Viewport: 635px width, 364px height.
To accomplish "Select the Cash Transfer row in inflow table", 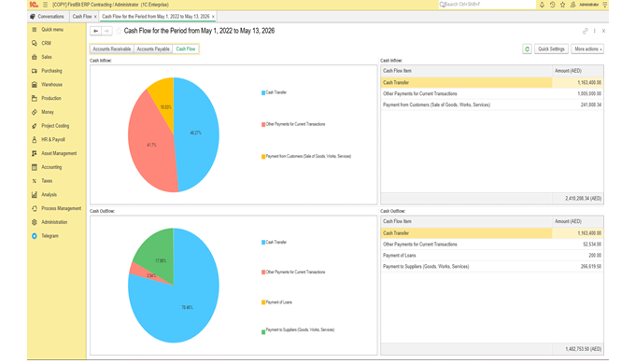I will pyautogui.click(x=492, y=82).
